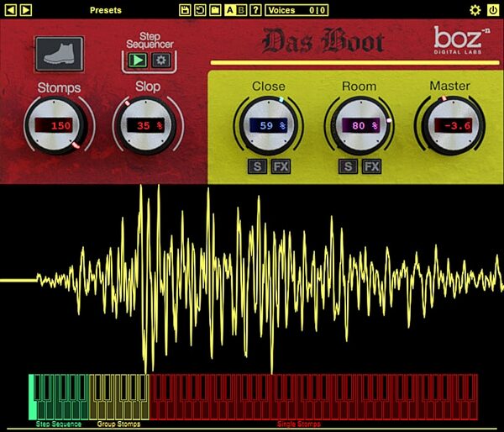The width and height of the screenshot is (504, 432).
Task: Start the Step Sequencer play button
Action: (x=138, y=61)
